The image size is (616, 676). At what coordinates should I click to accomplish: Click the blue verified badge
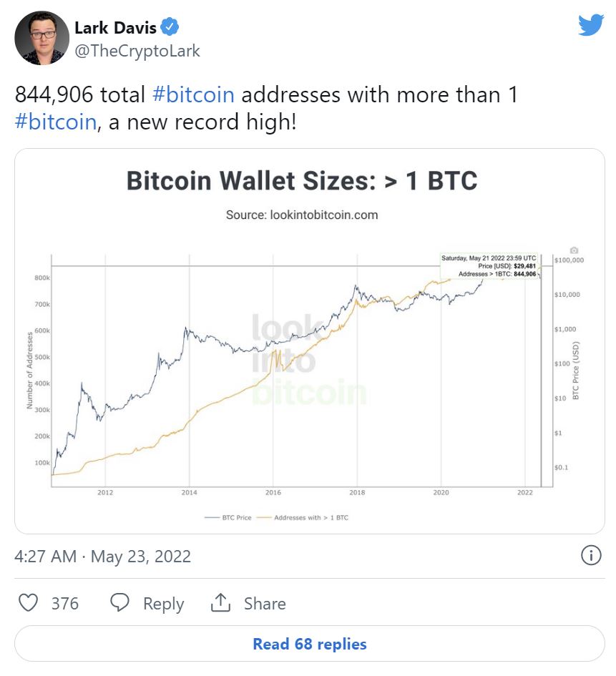click(170, 28)
